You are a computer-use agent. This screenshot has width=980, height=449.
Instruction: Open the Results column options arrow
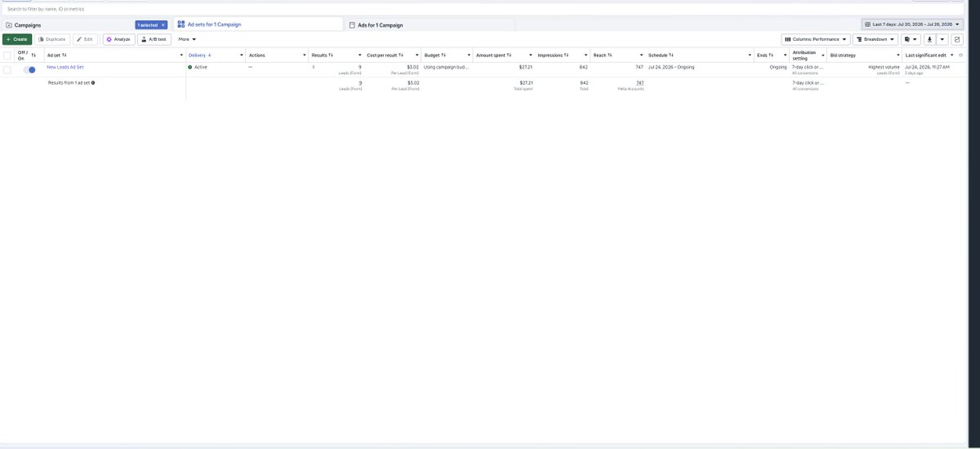(359, 55)
